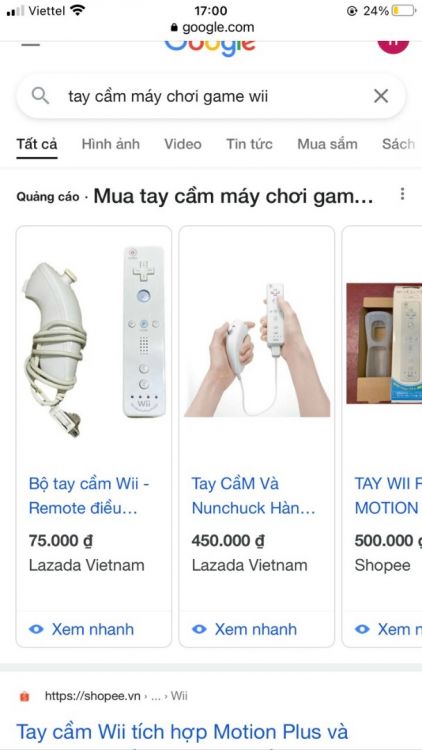Switch to the Hình ảnh tab
Screen dimensions: 422x750
111,144
